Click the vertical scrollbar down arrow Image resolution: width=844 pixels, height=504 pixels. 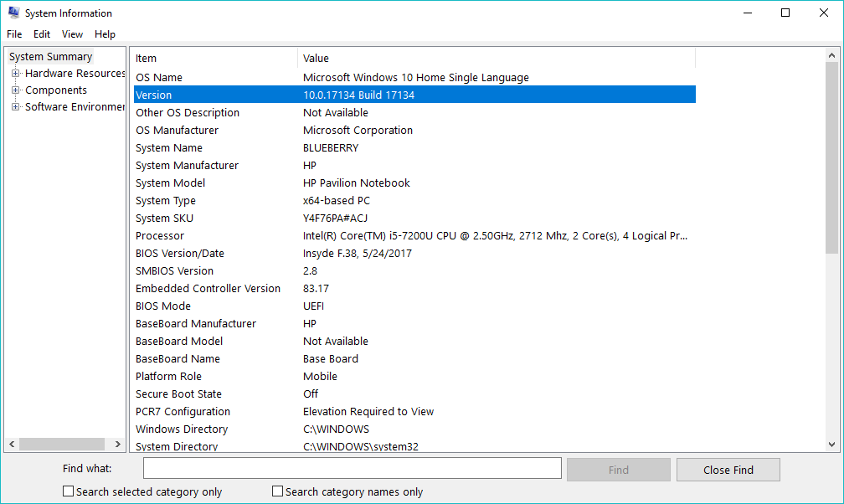pos(831,445)
